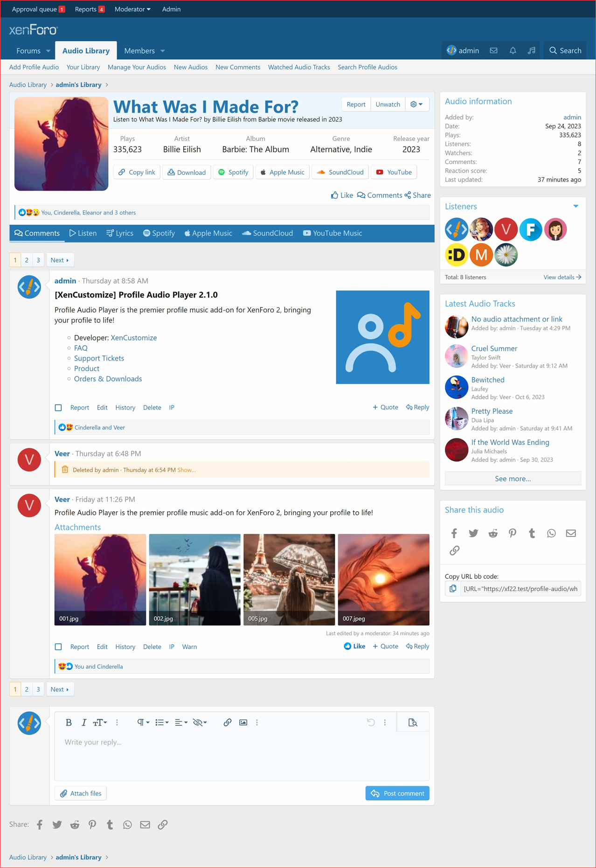Select checkbox on Veer's attachments comment
596x868 pixels.
[58, 647]
